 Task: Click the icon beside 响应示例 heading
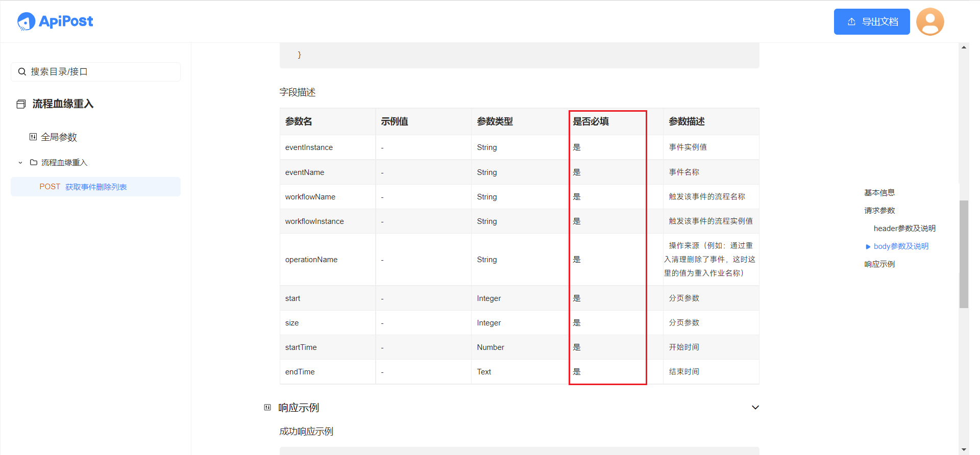click(267, 407)
